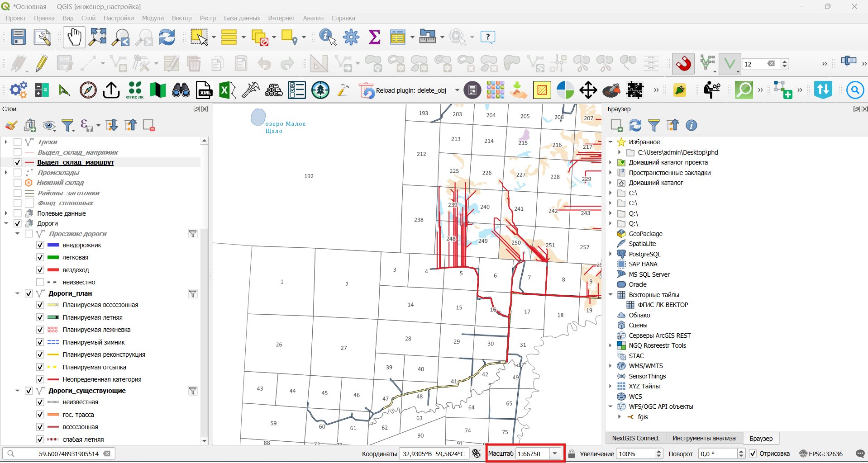The image size is (868, 463).
Task: Collapse the Дороги group in layers
Action: click(6, 223)
